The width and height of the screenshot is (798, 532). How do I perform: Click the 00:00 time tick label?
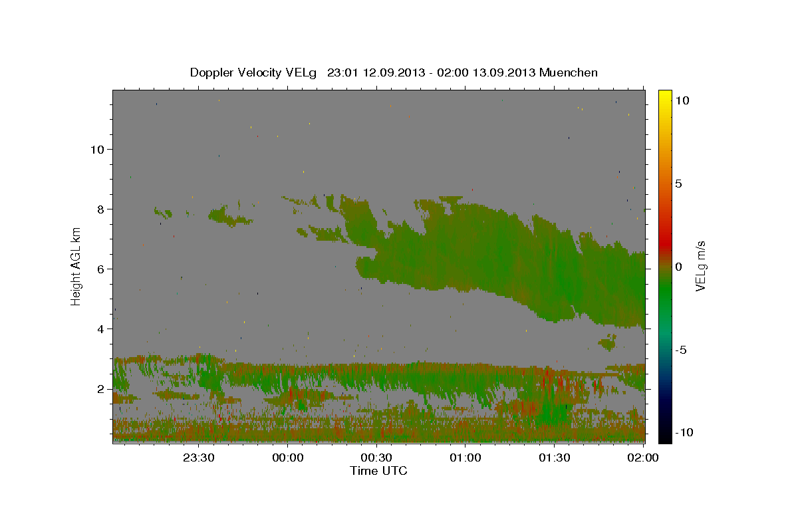(287, 458)
